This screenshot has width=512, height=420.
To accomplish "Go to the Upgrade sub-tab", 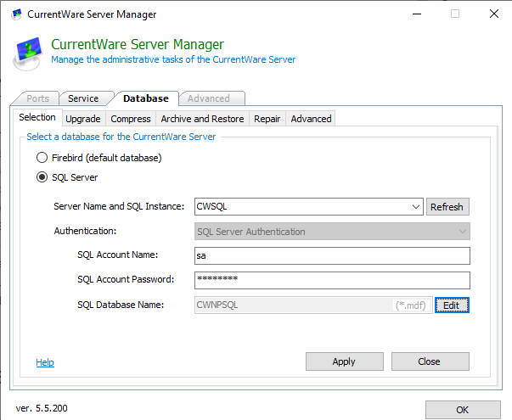I will coord(83,119).
